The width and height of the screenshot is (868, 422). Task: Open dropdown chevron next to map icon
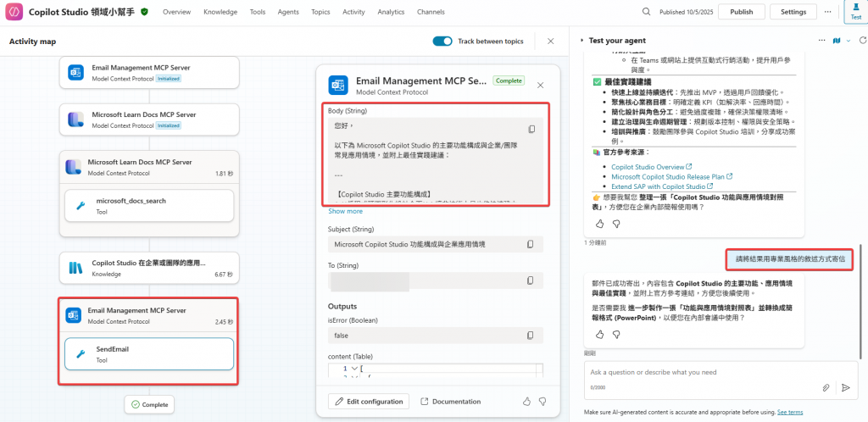click(x=848, y=41)
